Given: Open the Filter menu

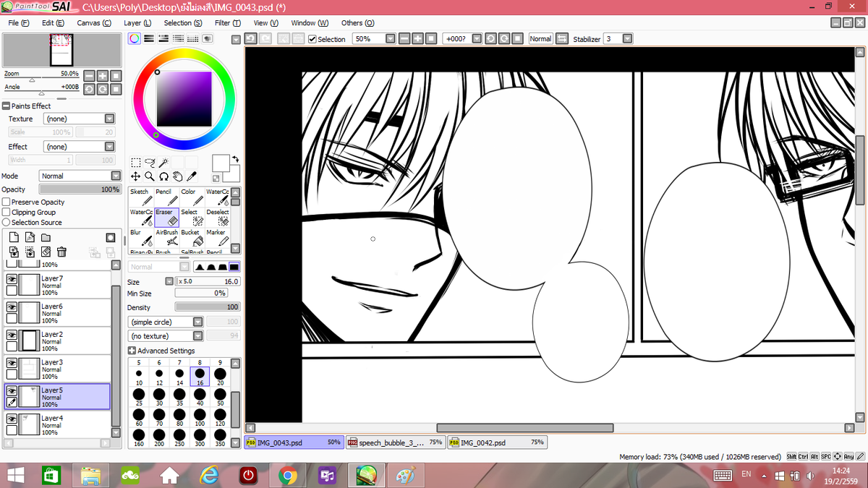Looking at the screenshot, I should 227,23.
